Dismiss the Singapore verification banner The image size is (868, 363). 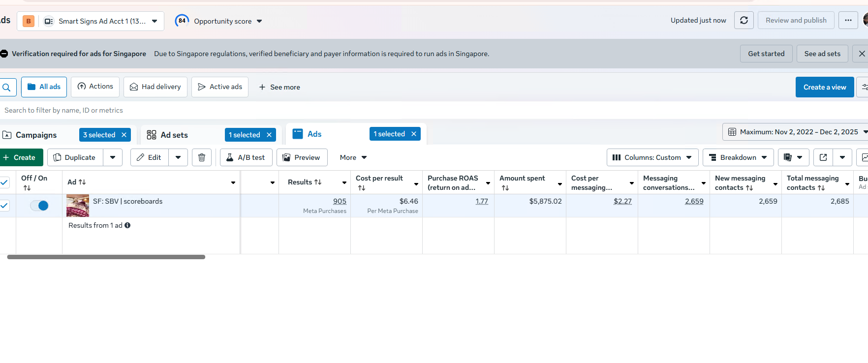862,54
